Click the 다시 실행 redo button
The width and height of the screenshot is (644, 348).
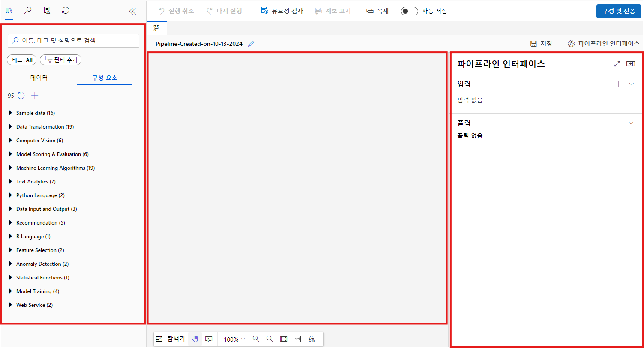pyautogui.click(x=224, y=11)
